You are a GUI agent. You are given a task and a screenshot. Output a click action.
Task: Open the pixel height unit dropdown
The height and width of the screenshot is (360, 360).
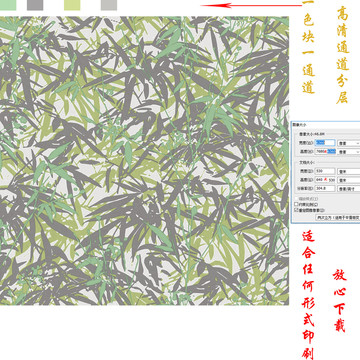point(349,152)
